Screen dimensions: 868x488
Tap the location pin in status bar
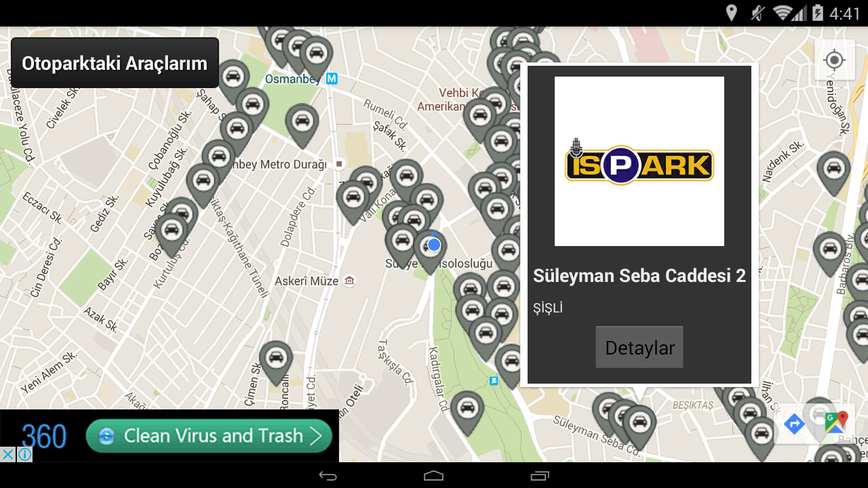(x=731, y=13)
